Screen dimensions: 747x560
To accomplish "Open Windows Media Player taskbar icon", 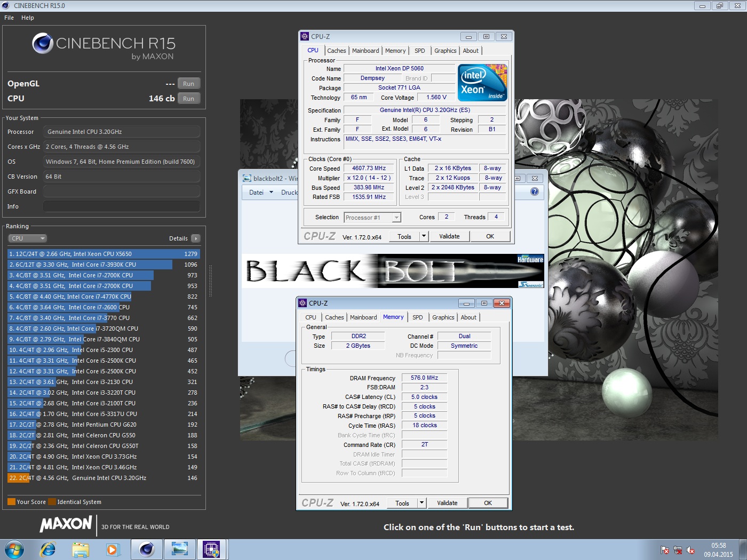I will (113, 549).
